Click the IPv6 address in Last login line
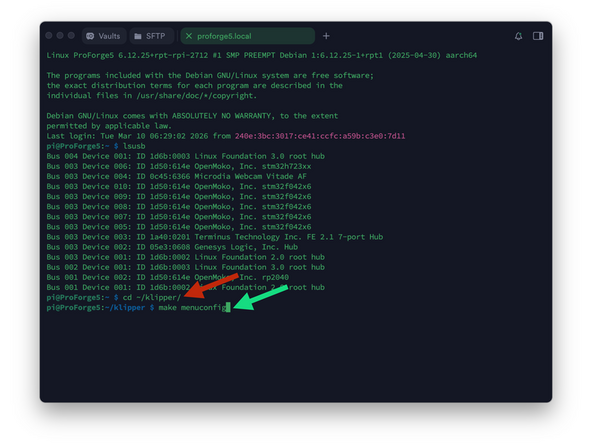Image resolution: width=592 pixels, height=444 pixels. coord(320,136)
